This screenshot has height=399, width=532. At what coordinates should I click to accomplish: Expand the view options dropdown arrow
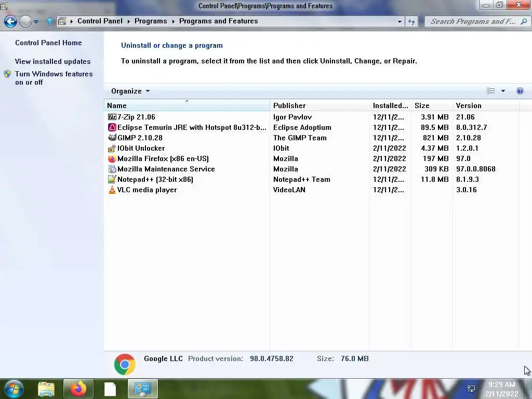tap(503, 91)
